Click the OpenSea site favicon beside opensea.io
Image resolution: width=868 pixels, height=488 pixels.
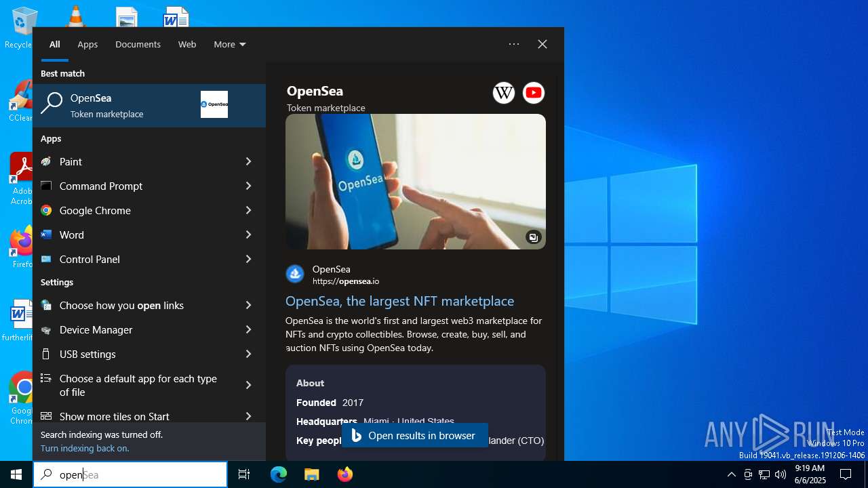[295, 274]
